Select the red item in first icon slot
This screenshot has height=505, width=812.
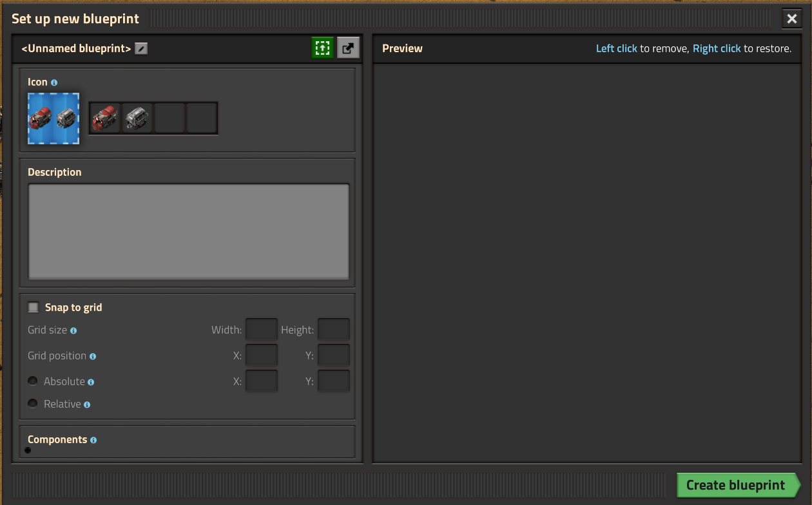[x=105, y=118]
